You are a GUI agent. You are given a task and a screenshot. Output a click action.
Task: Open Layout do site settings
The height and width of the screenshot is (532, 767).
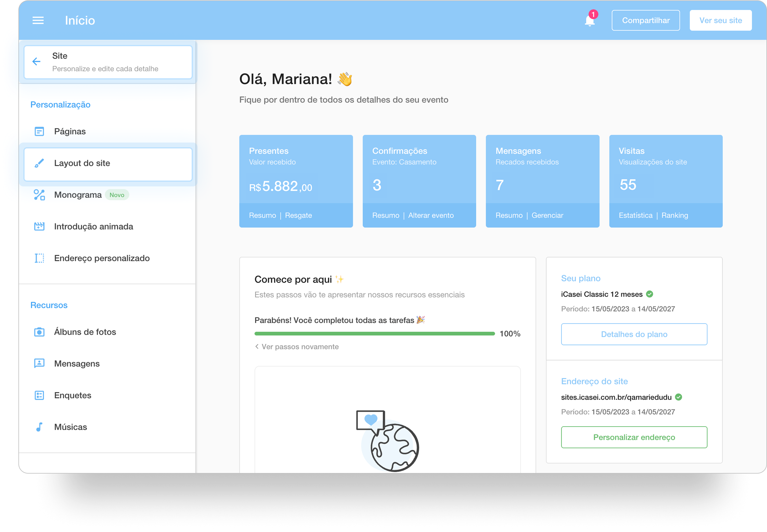(x=82, y=163)
